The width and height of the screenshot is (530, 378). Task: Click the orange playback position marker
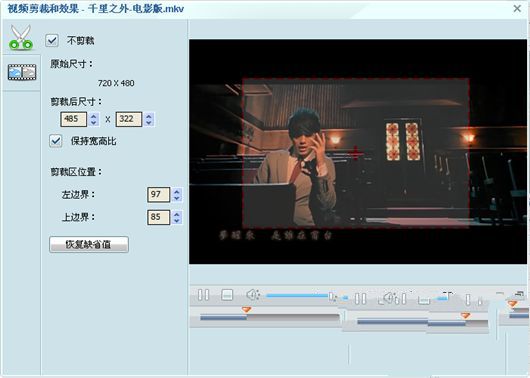pos(246,309)
